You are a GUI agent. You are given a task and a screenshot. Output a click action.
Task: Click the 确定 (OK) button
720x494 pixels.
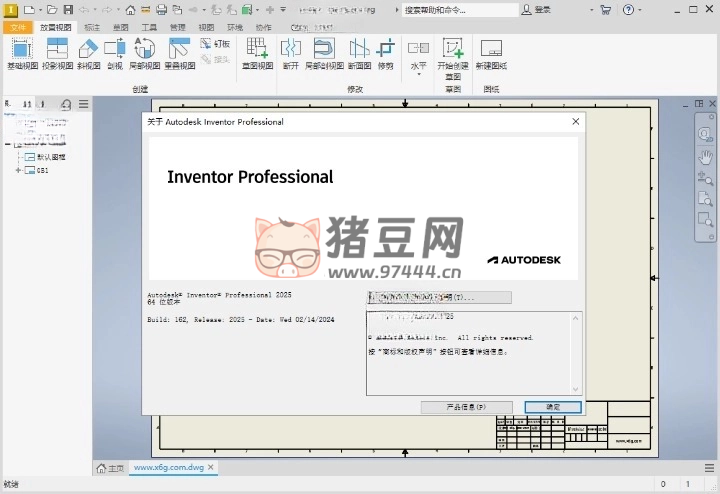tap(552, 407)
